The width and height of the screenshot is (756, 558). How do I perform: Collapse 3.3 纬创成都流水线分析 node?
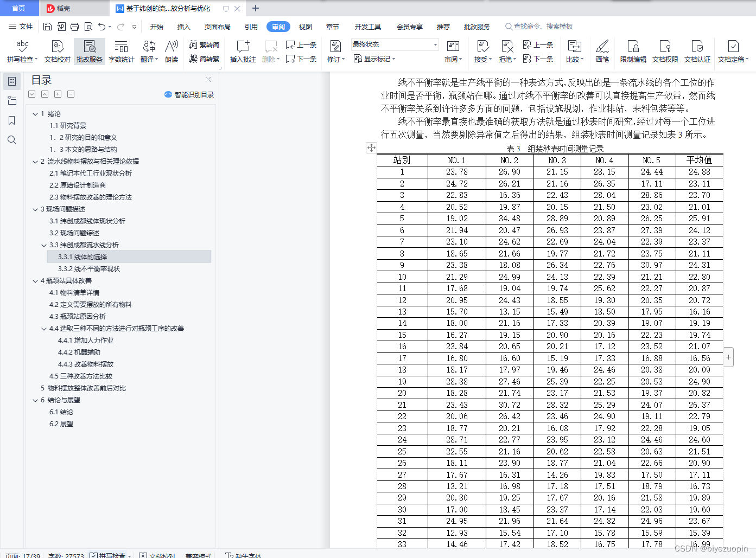click(x=44, y=245)
